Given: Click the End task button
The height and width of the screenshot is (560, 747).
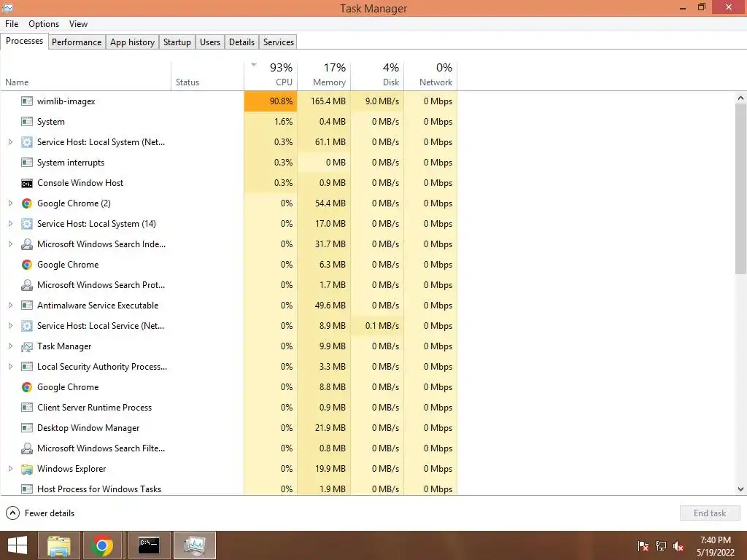Looking at the screenshot, I should (x=710, y=513).
